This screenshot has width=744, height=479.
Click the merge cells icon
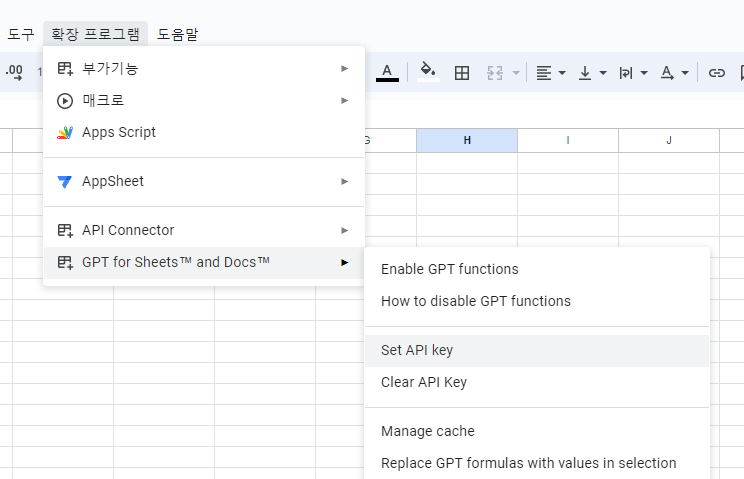495,73
